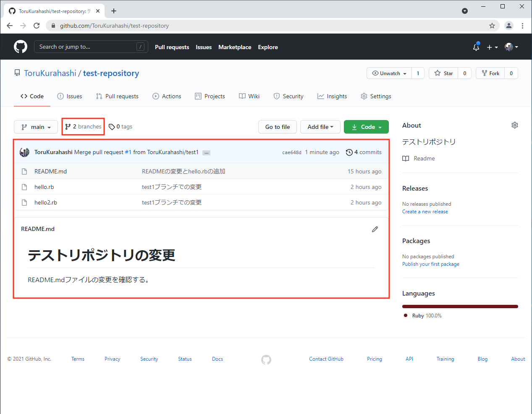Open the hello2.rb file
Screen dimensions: 532x414
coord(46,202)
